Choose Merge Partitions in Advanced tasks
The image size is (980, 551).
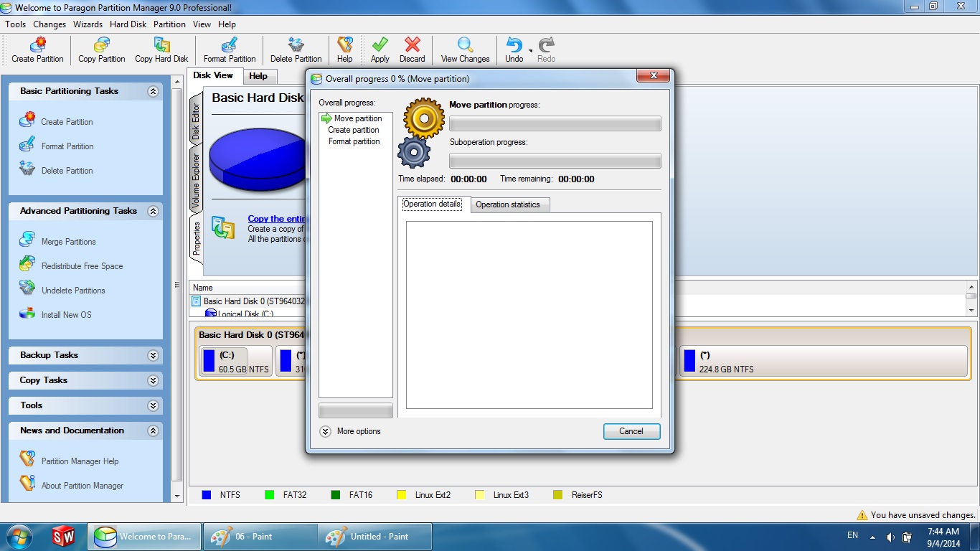pyautogui.click(x=68, y=242)
